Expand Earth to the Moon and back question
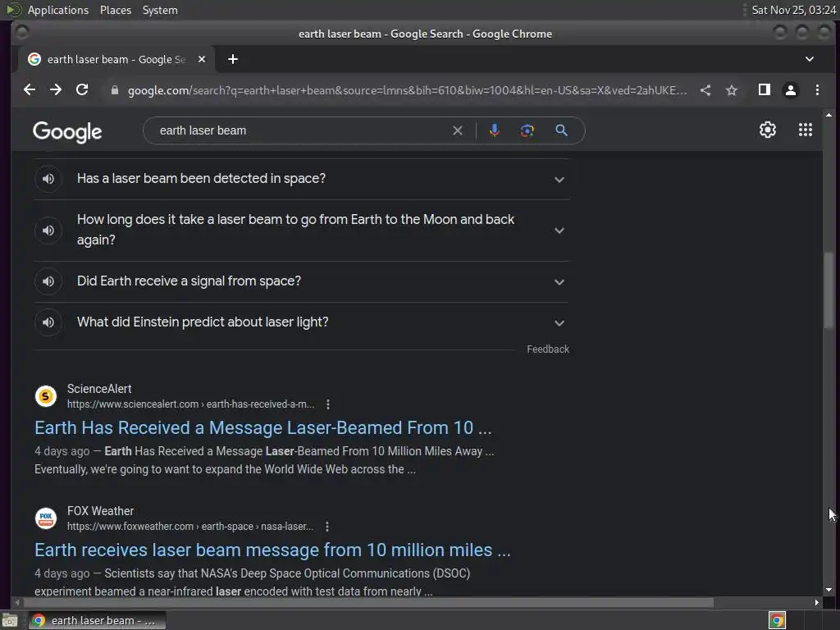The image size is (840, 630). [559, 231]
